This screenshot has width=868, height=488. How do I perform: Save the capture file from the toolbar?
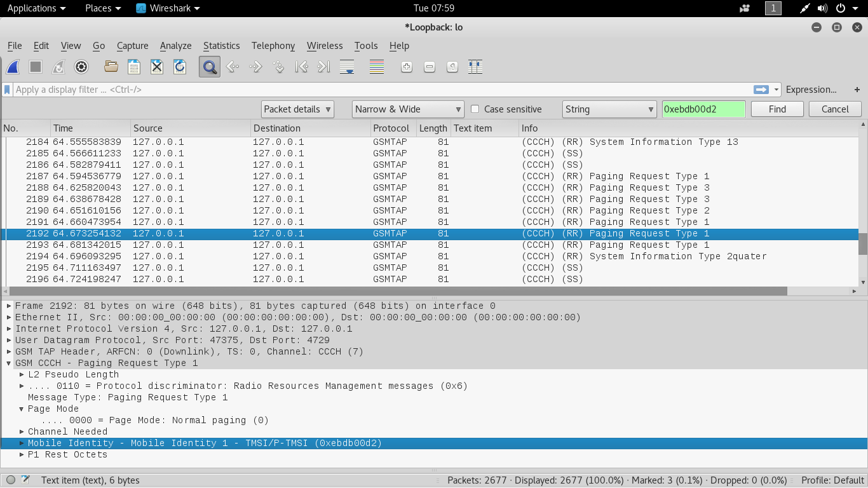(134, 67)
